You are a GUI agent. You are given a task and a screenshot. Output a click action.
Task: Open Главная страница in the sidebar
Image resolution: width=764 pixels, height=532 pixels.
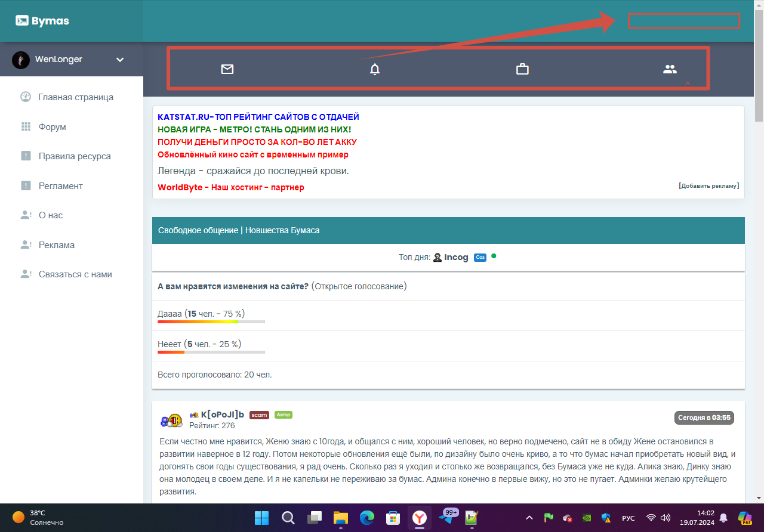(75, 97)
